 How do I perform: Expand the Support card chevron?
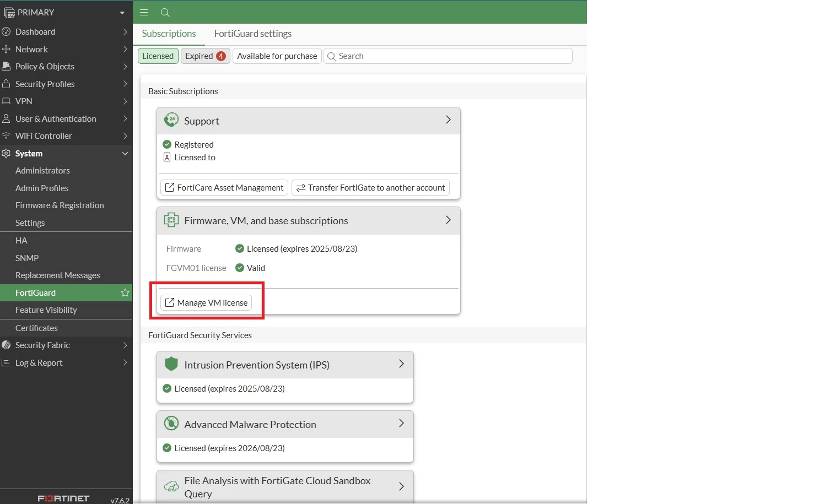point(448,120)
